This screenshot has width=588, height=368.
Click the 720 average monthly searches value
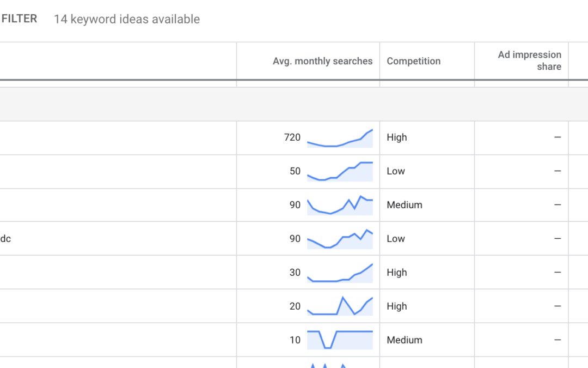tap(292, 137)
